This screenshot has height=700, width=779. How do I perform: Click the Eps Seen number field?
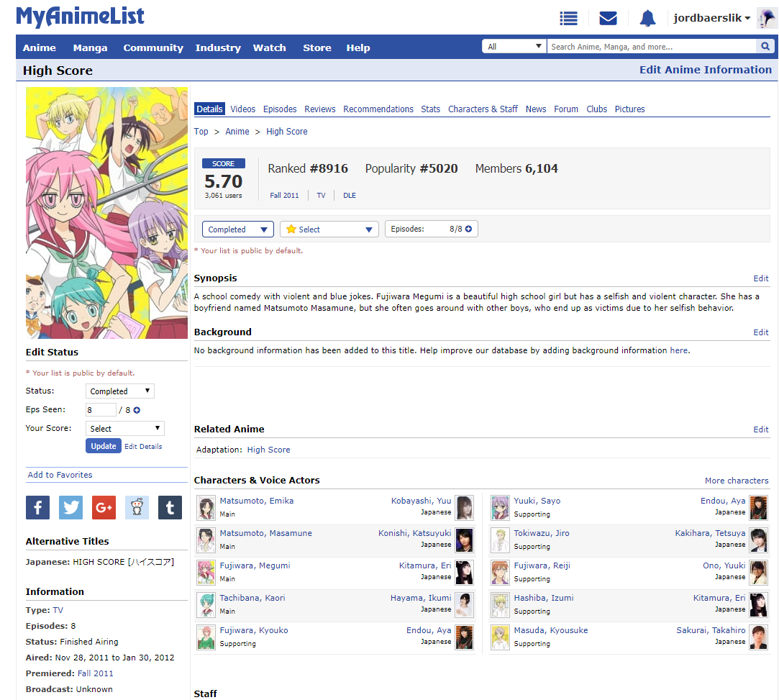101,410
